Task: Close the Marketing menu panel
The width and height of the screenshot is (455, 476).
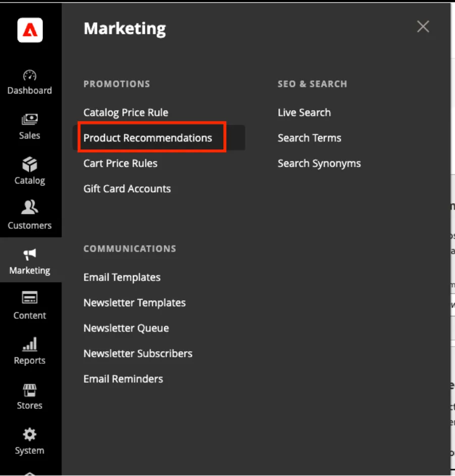Action: [x=423, y=27]
